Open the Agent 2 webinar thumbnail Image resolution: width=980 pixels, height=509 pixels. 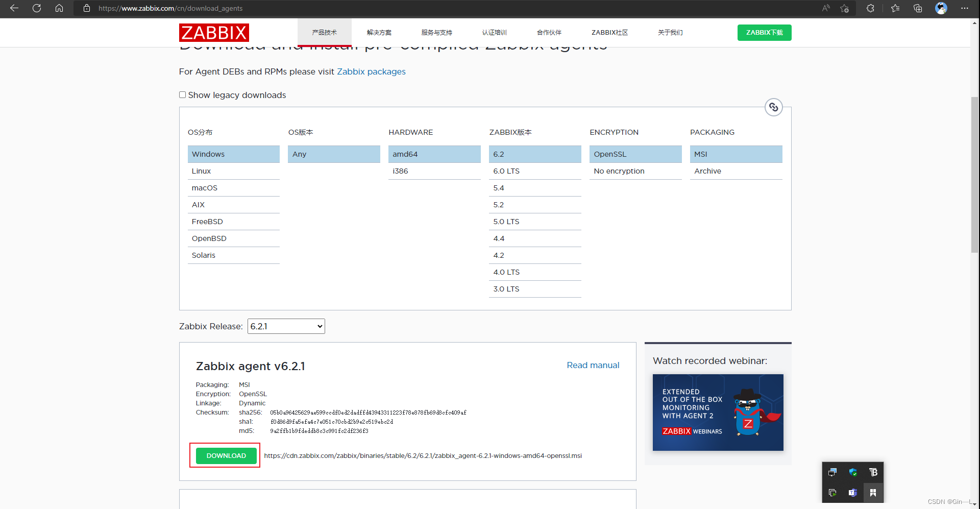coord(718,413)
